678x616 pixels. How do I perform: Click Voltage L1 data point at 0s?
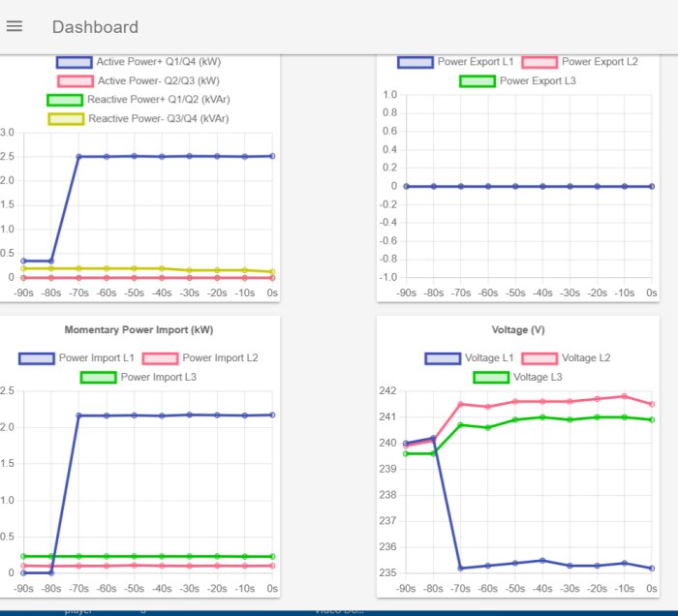coord(652,568)
